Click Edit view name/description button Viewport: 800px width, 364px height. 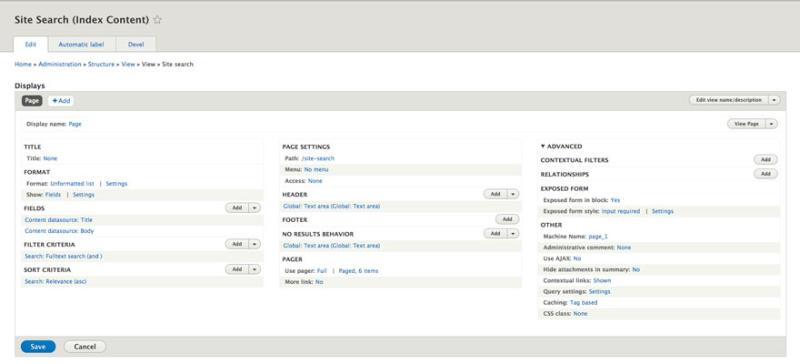click(x=729, y=100)
